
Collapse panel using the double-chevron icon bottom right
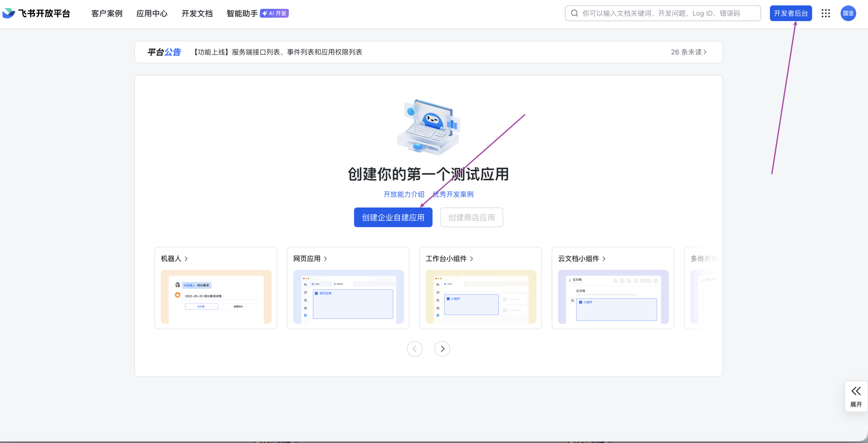[x=856, y=391]
